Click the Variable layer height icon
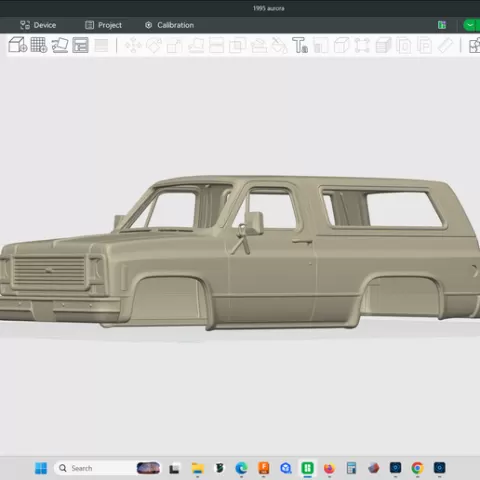 [x=101, y=45]
